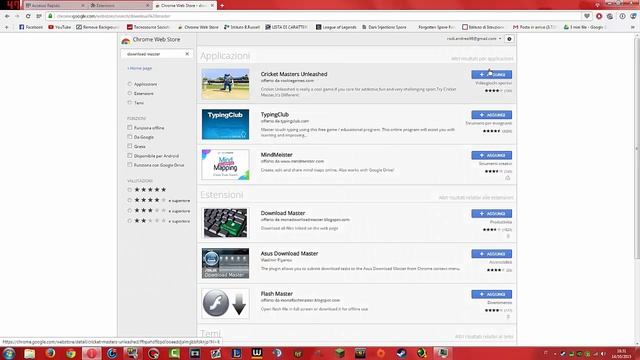
Task: Select two stars e superiore filter
Action: click(130, 221)
